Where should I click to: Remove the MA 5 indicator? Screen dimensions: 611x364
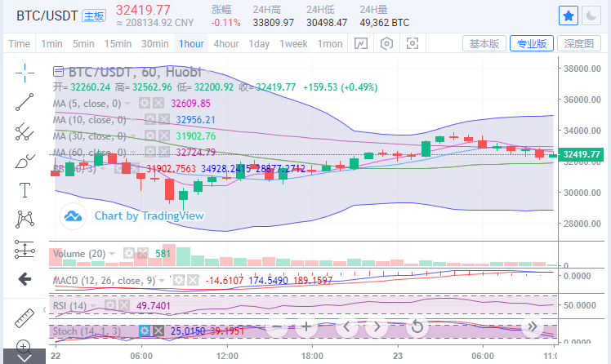pos(158,103)
